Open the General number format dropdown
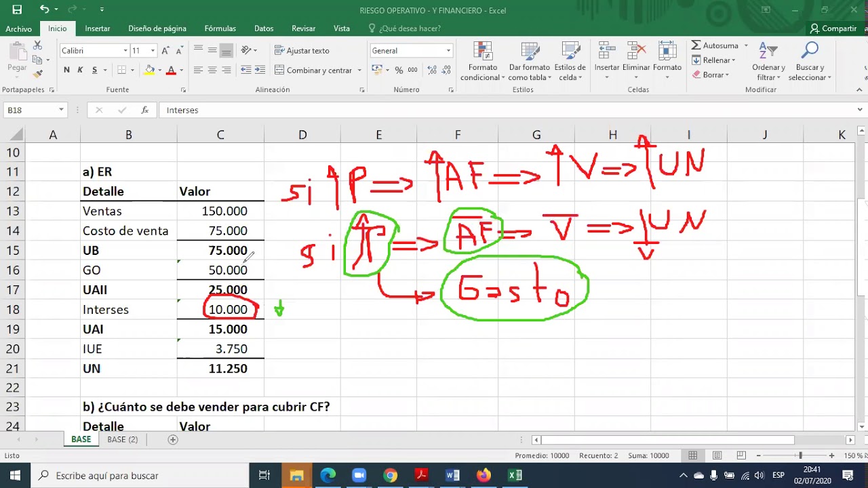868x488 pixels. (448, 51)
